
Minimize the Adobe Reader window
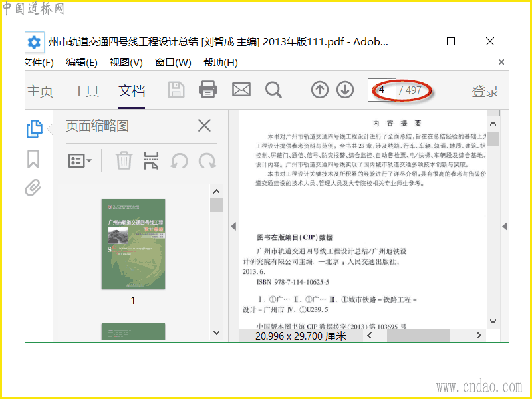(412, 41)
